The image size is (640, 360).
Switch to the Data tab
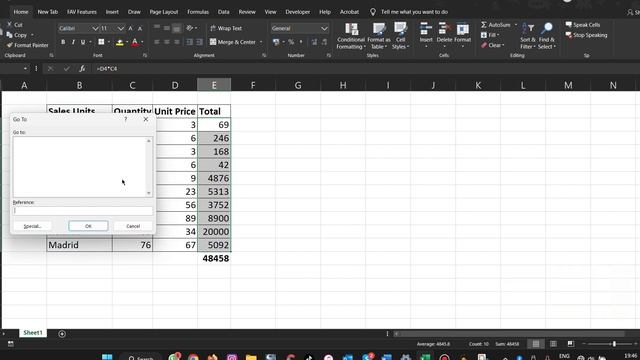tap(223, 12)
